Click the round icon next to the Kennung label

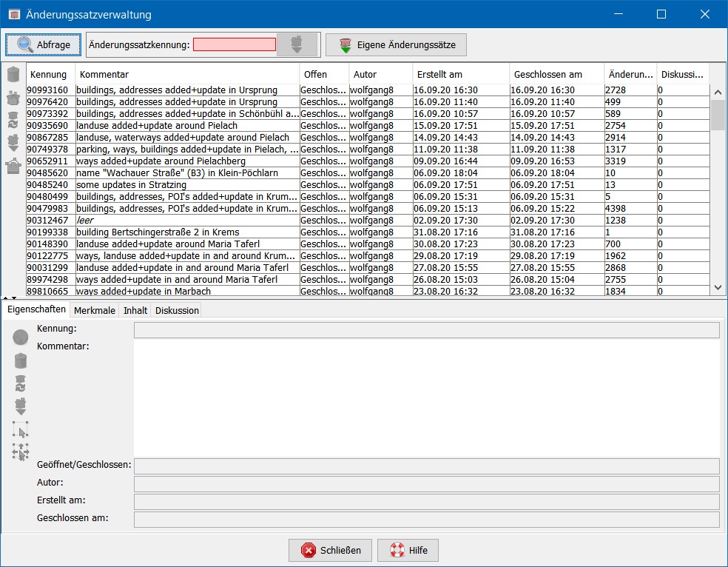pos(21,338)
